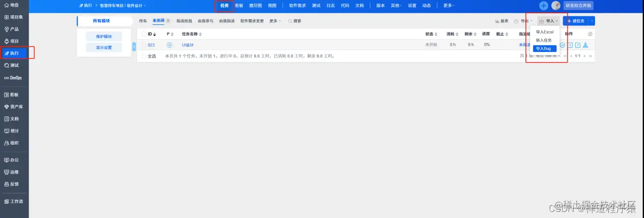Switch to the 燃尽图 tab

pyautogui.click(x=255, y=6)
